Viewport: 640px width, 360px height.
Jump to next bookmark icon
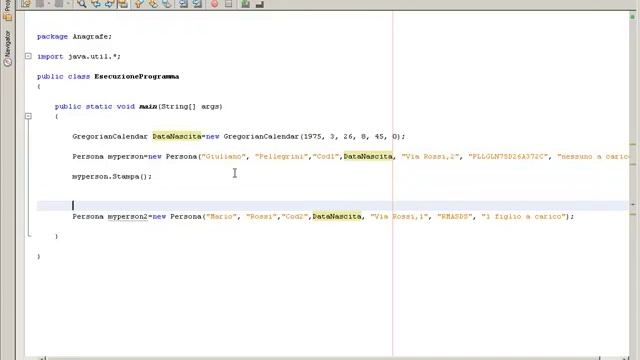pyautogui.click(x=153, y=4)
